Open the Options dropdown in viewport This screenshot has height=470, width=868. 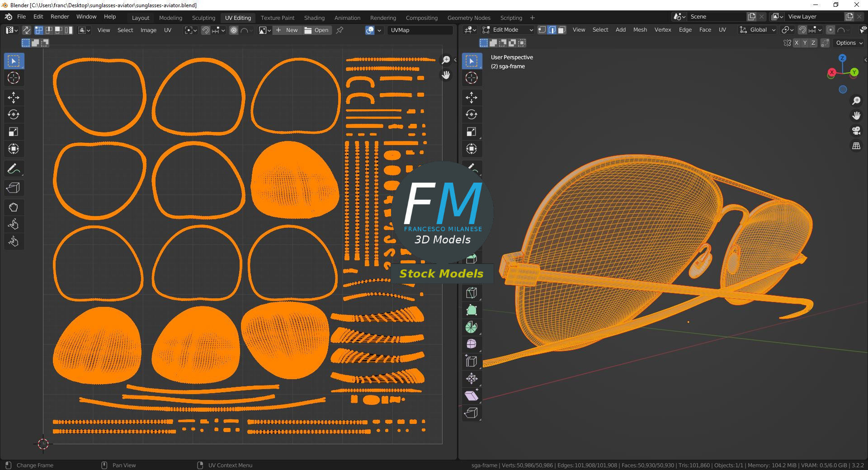[849, 43]
